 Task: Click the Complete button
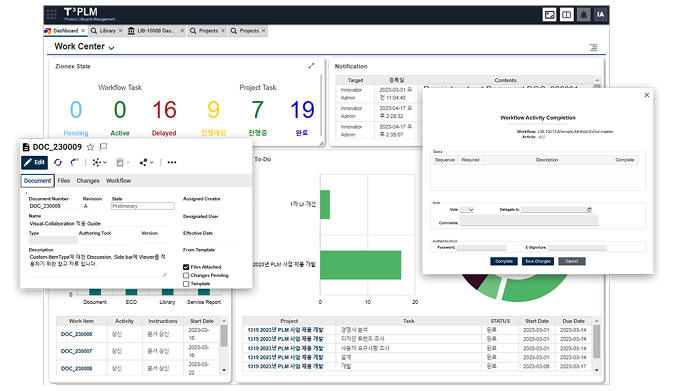(x=503, y=261)
